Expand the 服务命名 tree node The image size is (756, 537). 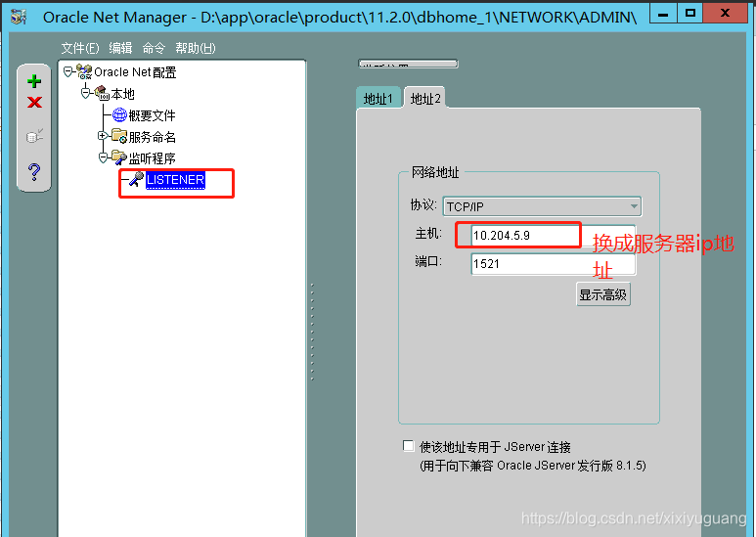pyautogui.click(x=103, y=136)
